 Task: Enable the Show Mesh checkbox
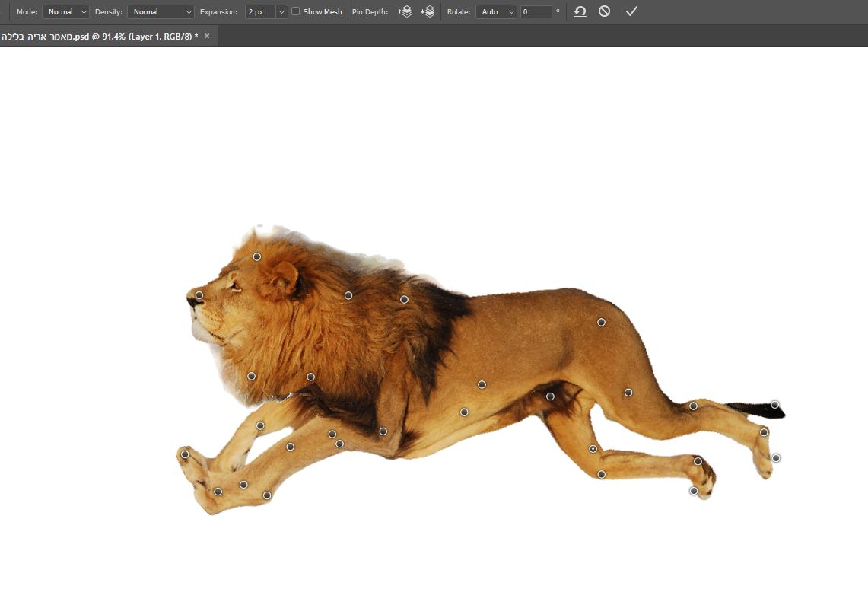click(x=296, y=12)
